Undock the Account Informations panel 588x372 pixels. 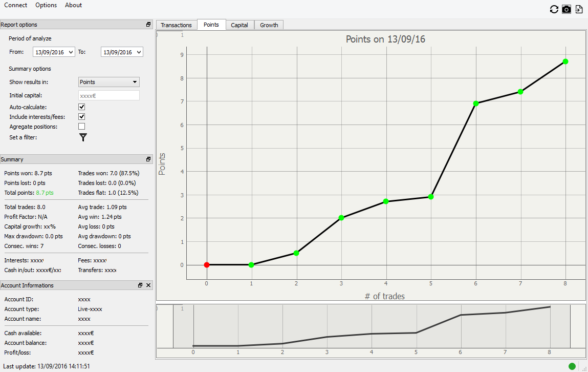click(x=140, y=285)
